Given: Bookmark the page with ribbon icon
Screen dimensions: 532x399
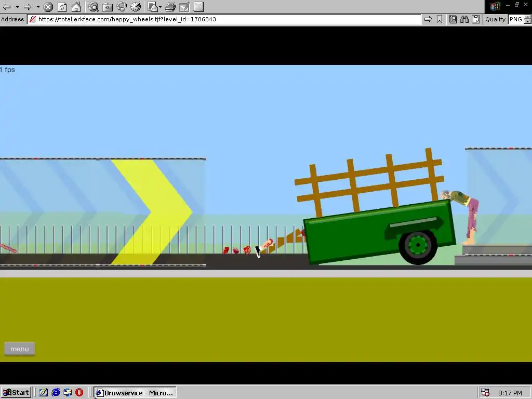Looking at the screenshot, I should pos(440,19).
